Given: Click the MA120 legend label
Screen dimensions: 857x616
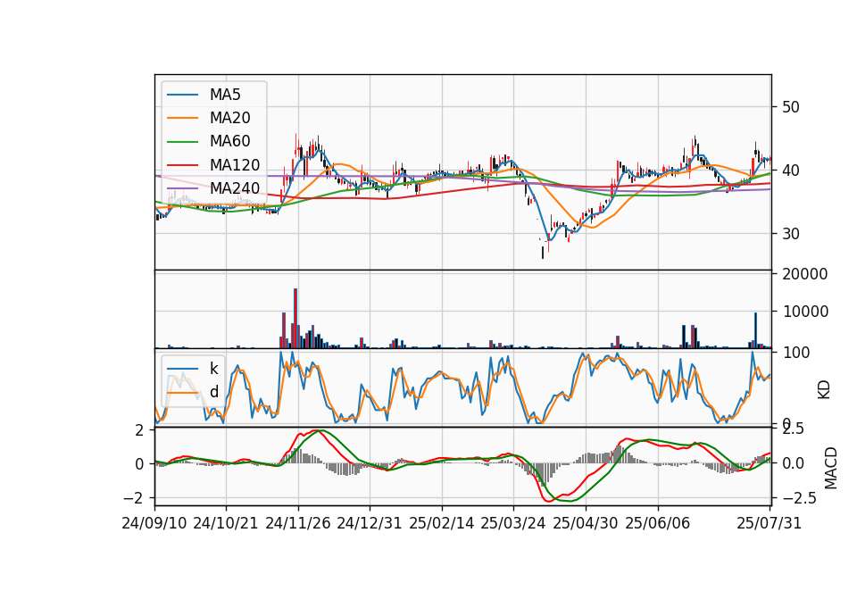Looking at the screenshot, I should pos(235,165).
